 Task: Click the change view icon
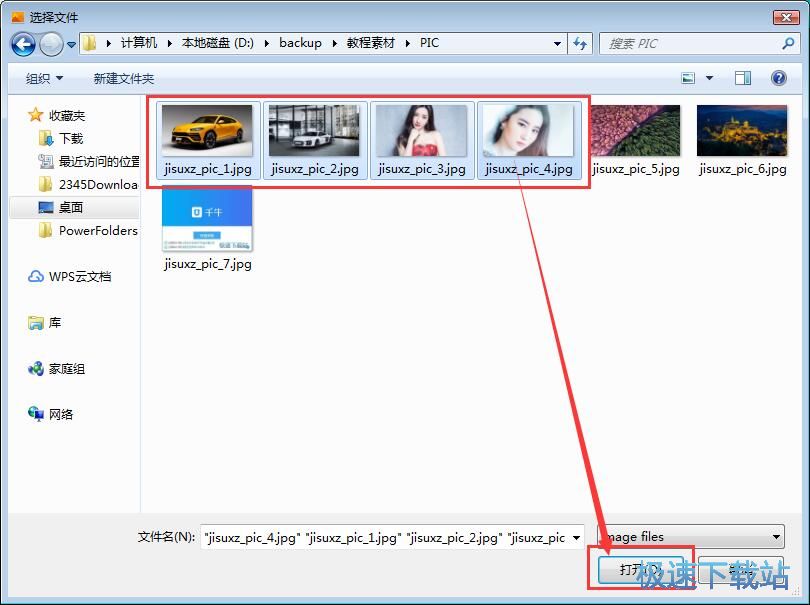688,78
